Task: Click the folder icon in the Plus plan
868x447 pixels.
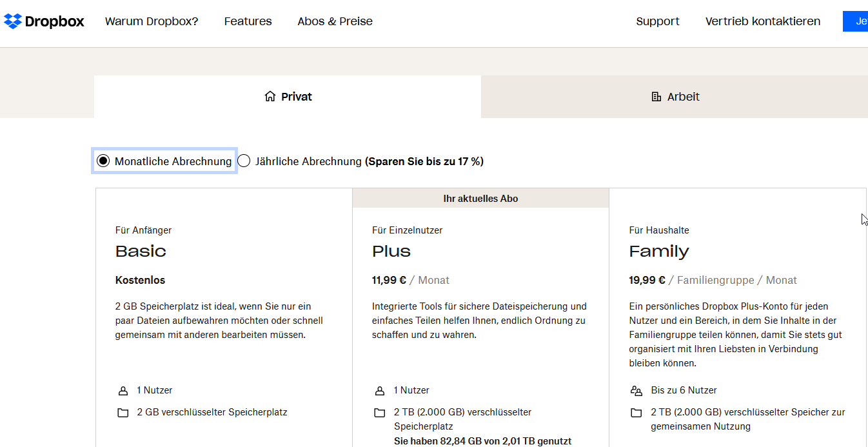Action: tap(380, 413)
